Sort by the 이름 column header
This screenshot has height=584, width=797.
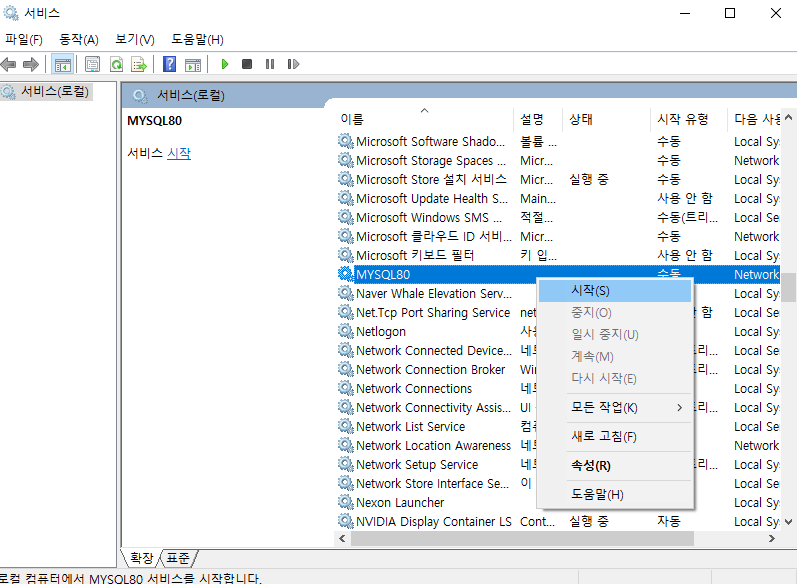(424, 119)
